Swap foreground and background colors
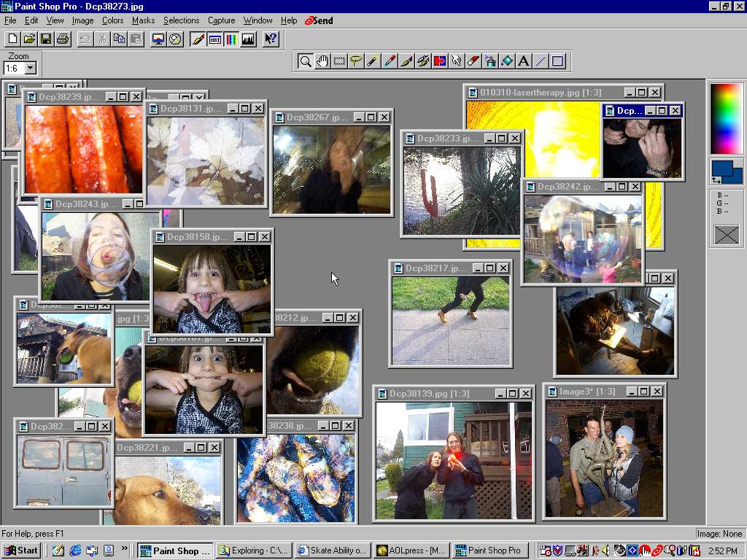The height and width of the screenshot is (560, 747). pos(717,179)
